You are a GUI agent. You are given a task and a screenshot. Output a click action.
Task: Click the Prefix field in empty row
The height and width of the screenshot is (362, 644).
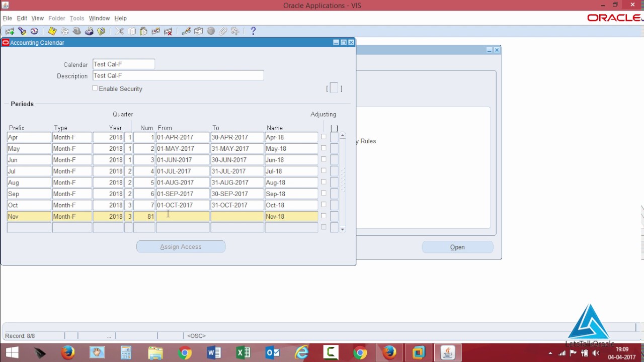pyautogui.click(x=29, y=228)
